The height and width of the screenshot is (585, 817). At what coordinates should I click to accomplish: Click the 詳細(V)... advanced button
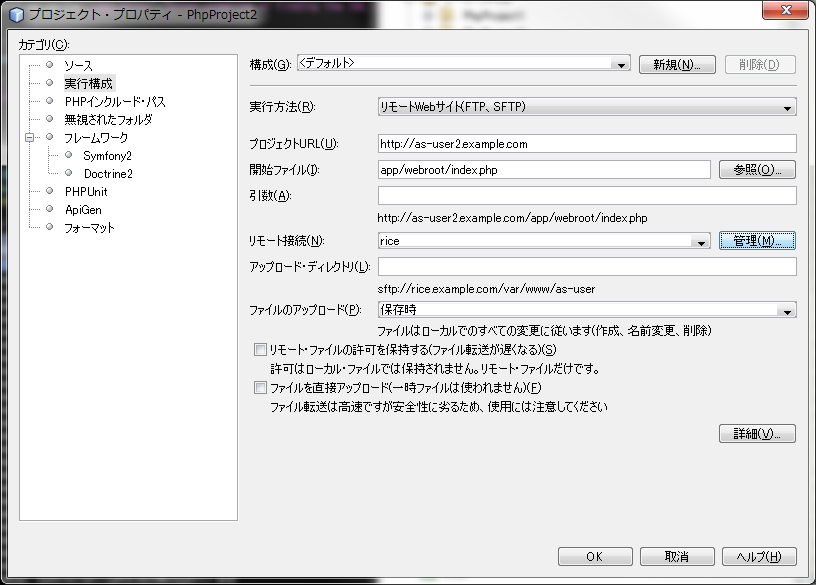[x=757, y=433]
